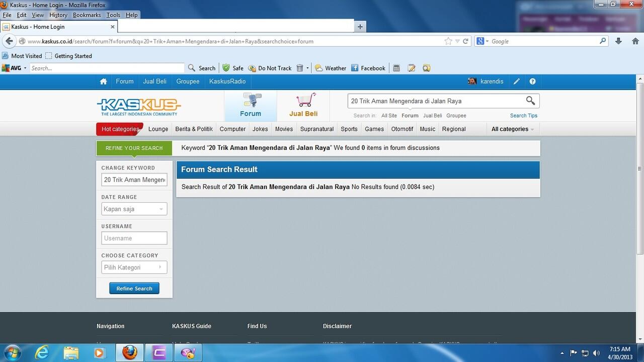Click AVG toolbar Search button
Viewport: 644px width, 362px height.
202,68
